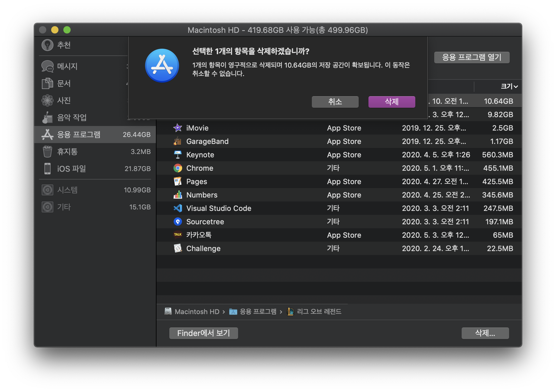Viewport: 556px width, 392px height.
Task: Select the 휴지통 trash bin icon
Action: coord(48,152)
